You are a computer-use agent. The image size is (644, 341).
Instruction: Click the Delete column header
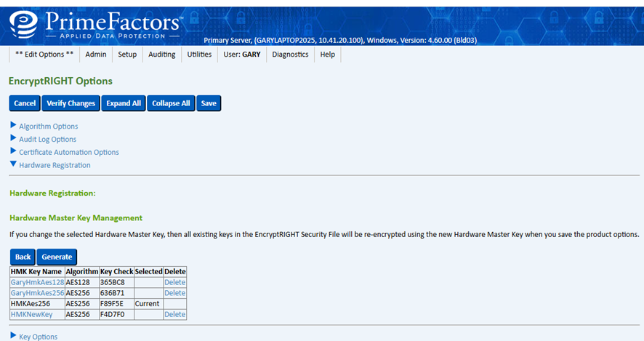(x=175, y=272)
